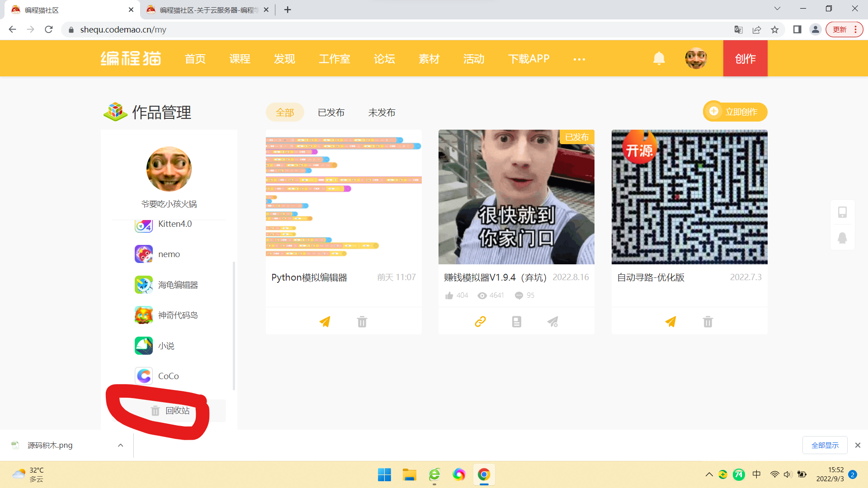Open 发现 in the navbar

pos(284,59)
